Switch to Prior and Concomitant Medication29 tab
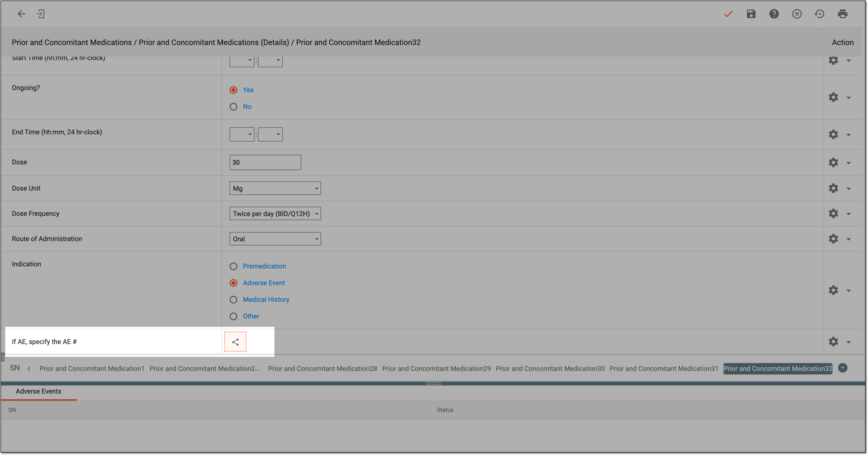The width and height of the screenshot is (868, 455). [x=436, y=369]
